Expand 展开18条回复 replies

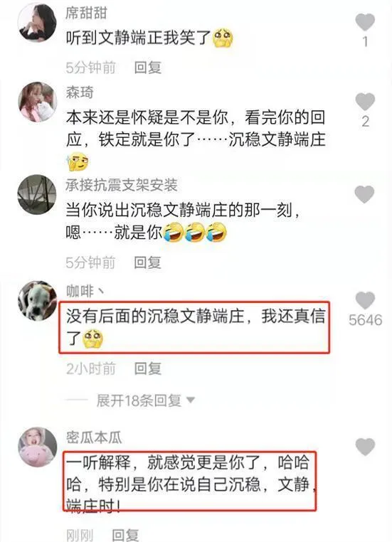coord(139,400)
